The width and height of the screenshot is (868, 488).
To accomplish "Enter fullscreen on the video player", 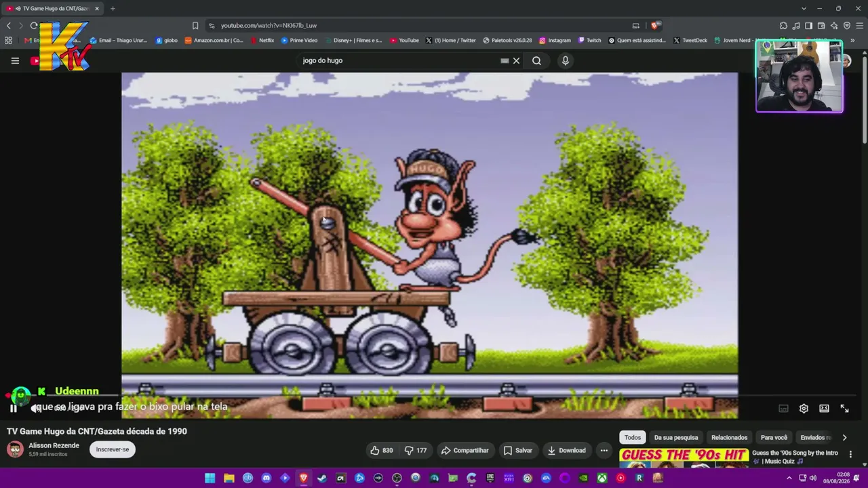I will [x=844, y=408].
